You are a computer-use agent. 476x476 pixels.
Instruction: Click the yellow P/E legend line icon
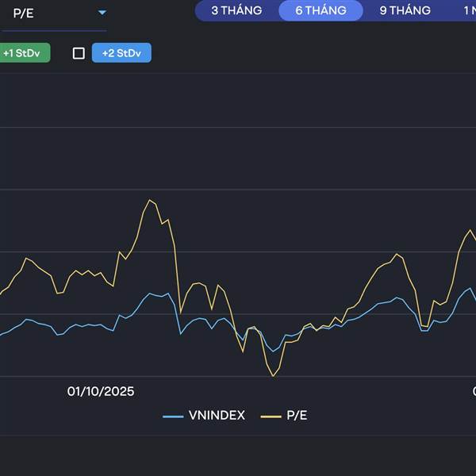tap(271, 416)
